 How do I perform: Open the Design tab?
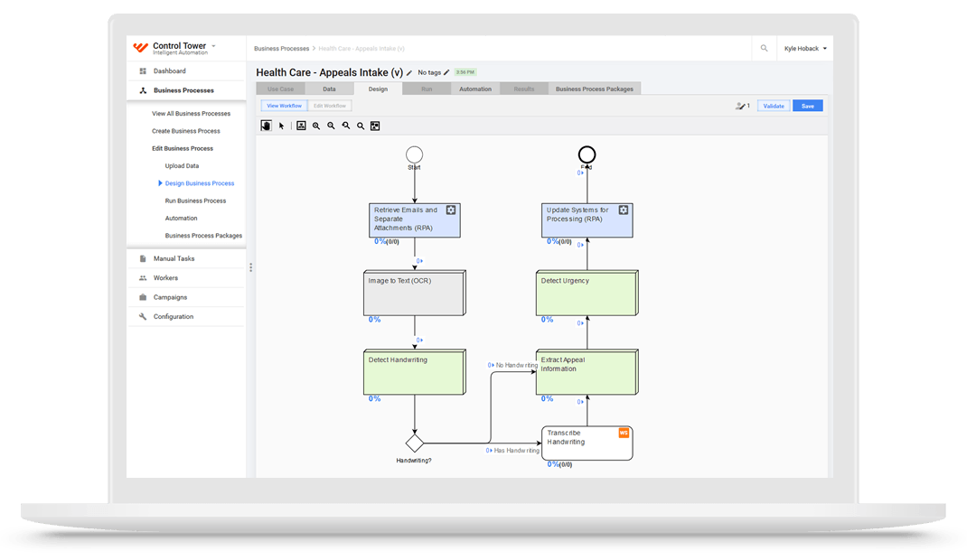(378, 89)
